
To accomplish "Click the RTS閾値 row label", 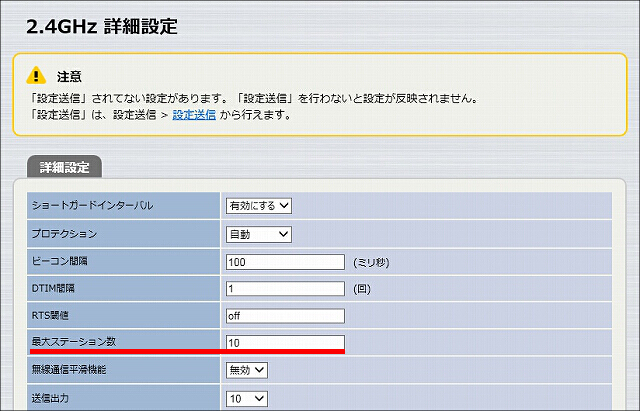I will 50,315.
